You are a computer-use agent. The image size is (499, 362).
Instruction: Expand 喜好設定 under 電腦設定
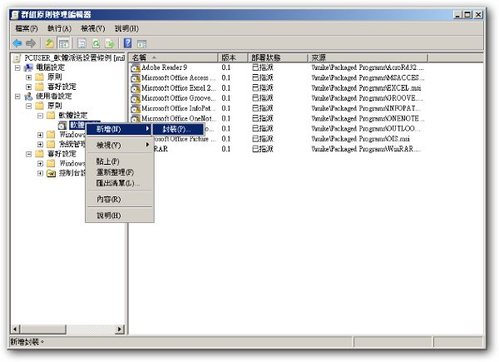coord(29,87)
